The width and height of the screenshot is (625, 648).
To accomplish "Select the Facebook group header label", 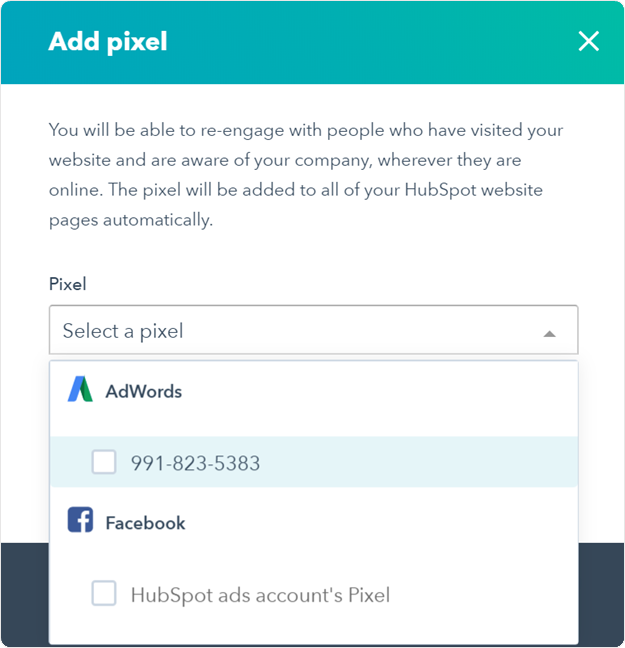I will tap(146, 522).
